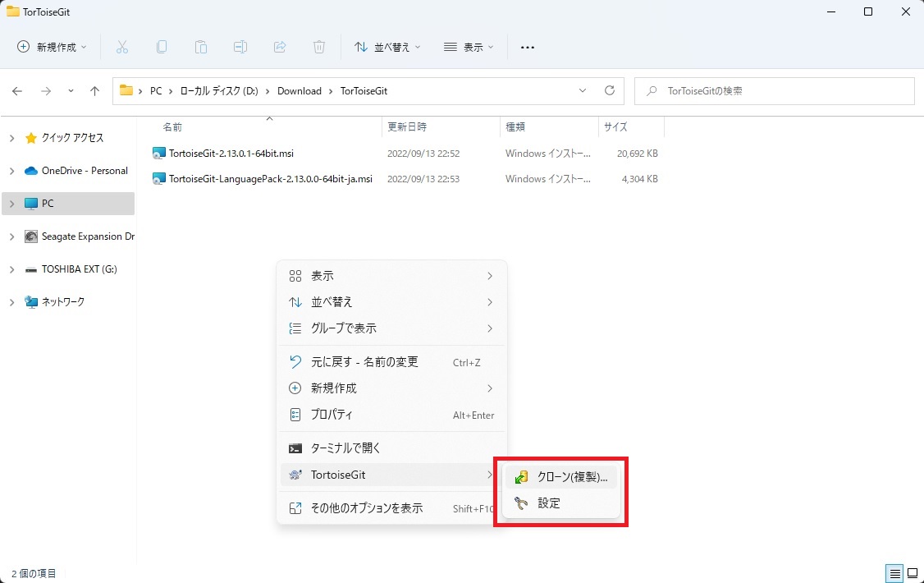Click the ネットワーク network icon

(31, 302)
